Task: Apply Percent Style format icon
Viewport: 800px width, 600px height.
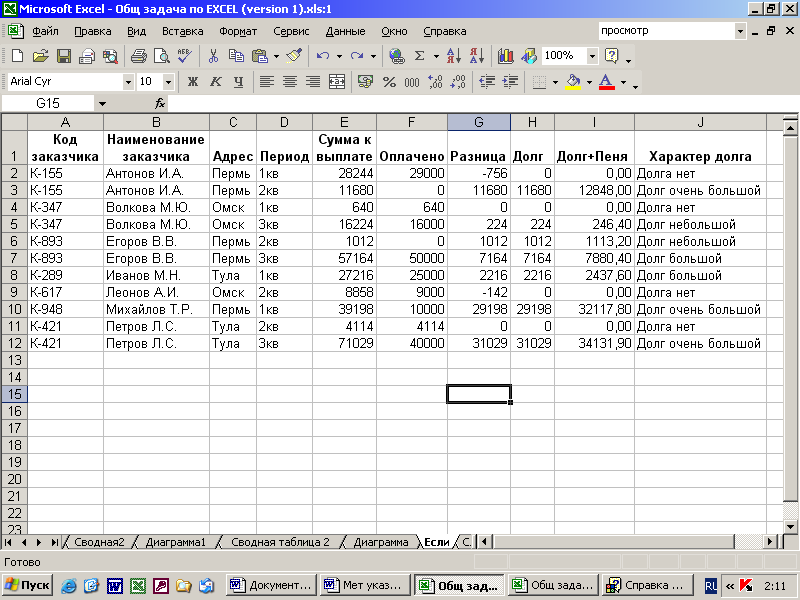Action: (x=389, y=82)
